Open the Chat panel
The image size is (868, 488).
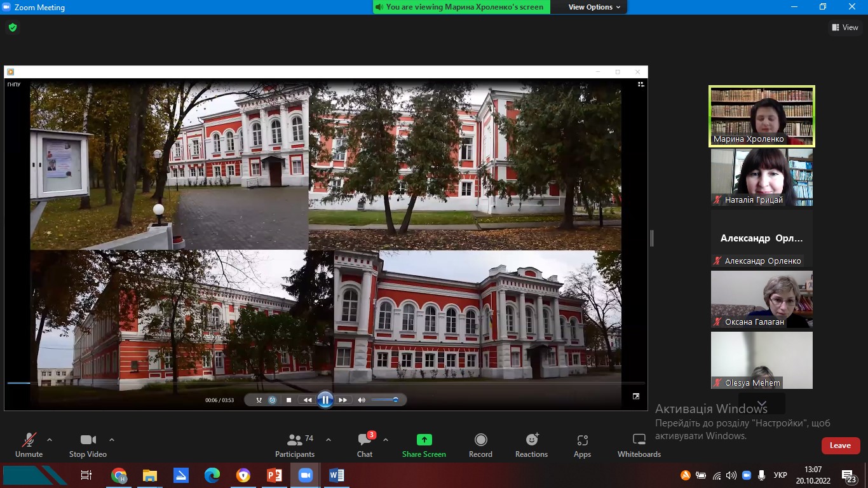point(365,445)
